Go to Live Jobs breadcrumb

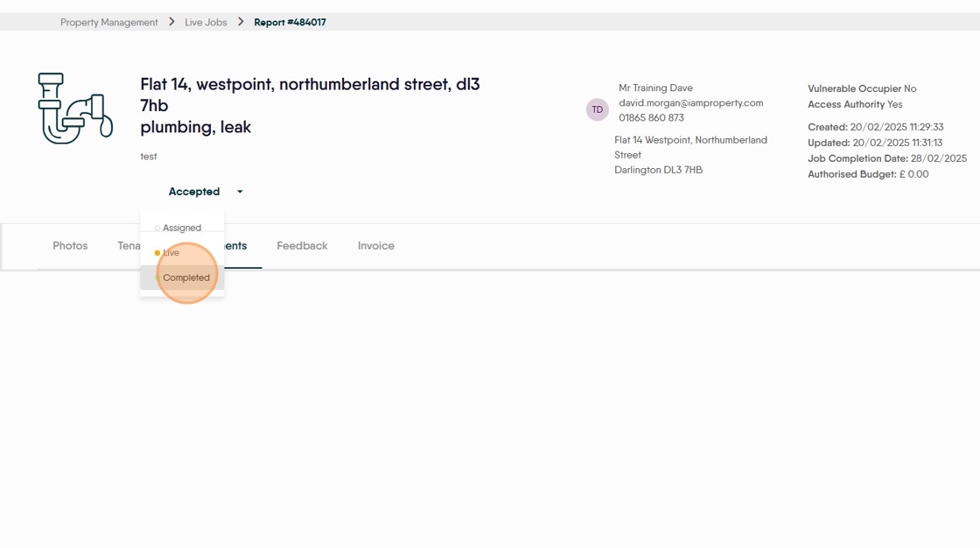coord(206,22)
